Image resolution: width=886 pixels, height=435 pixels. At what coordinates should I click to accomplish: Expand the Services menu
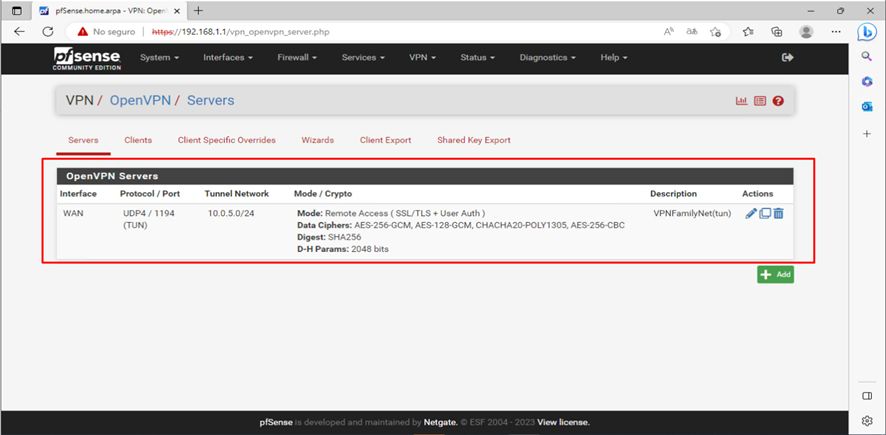click(363, 58)
